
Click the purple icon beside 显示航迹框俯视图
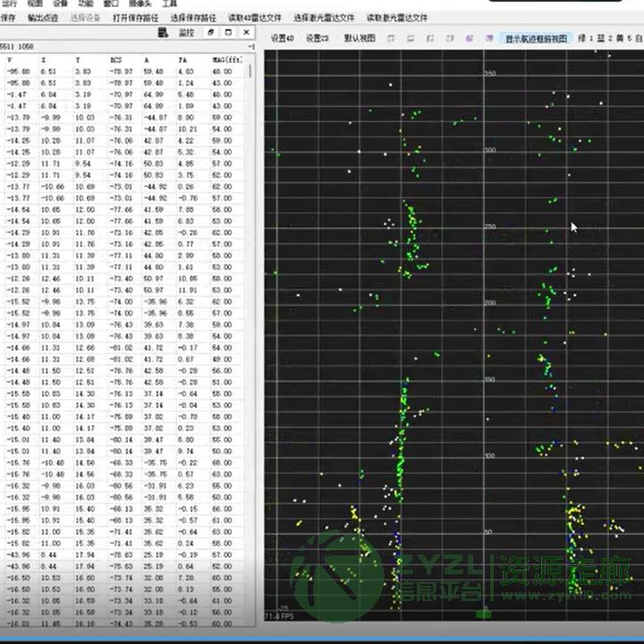tap(489, 38)
